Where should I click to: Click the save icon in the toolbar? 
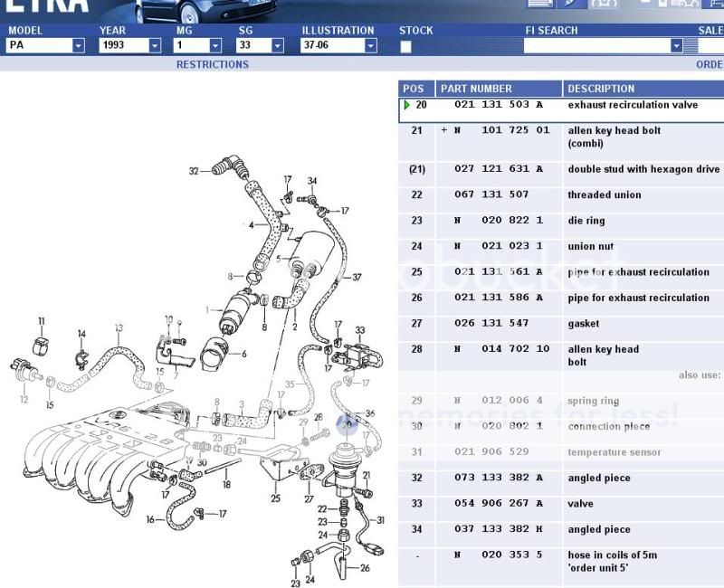[662, 5]
